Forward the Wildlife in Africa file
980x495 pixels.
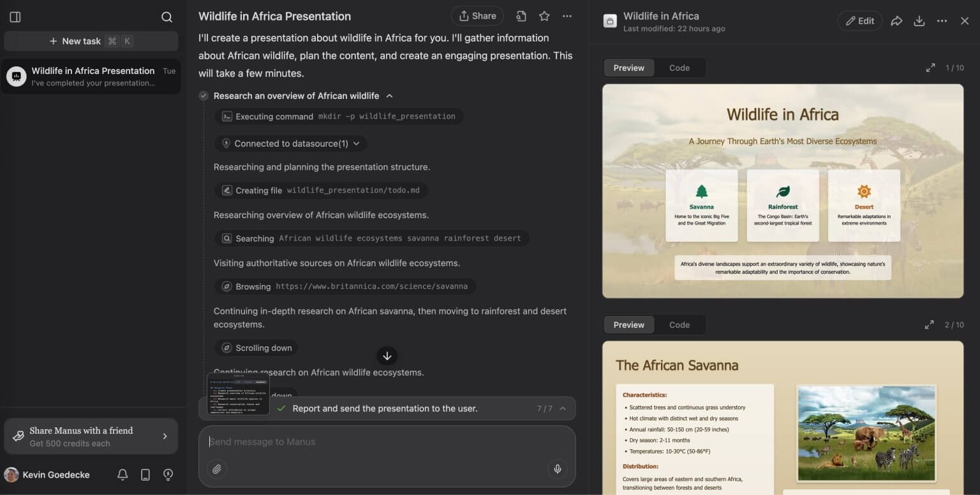tap(896, 20)
